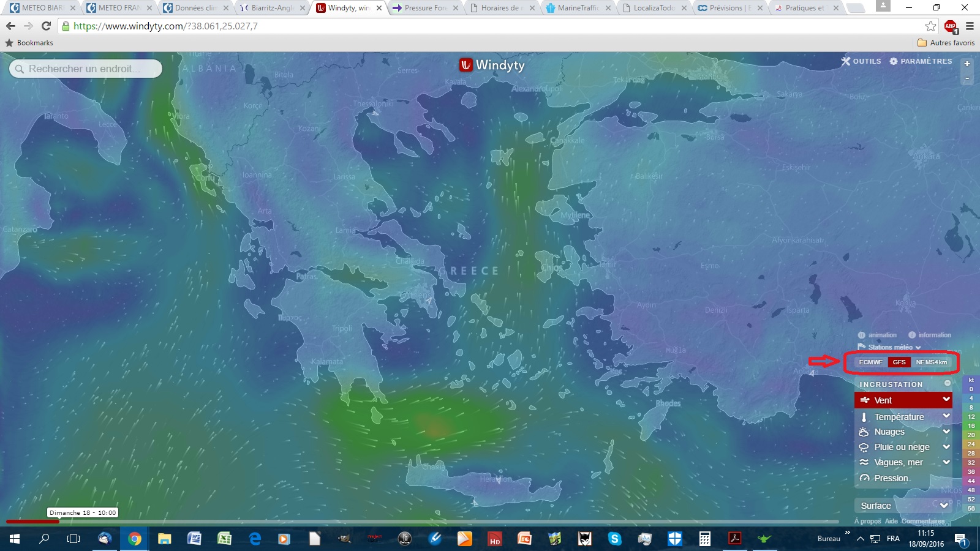Select the Nuages overlay label

(x=889, y=432)
